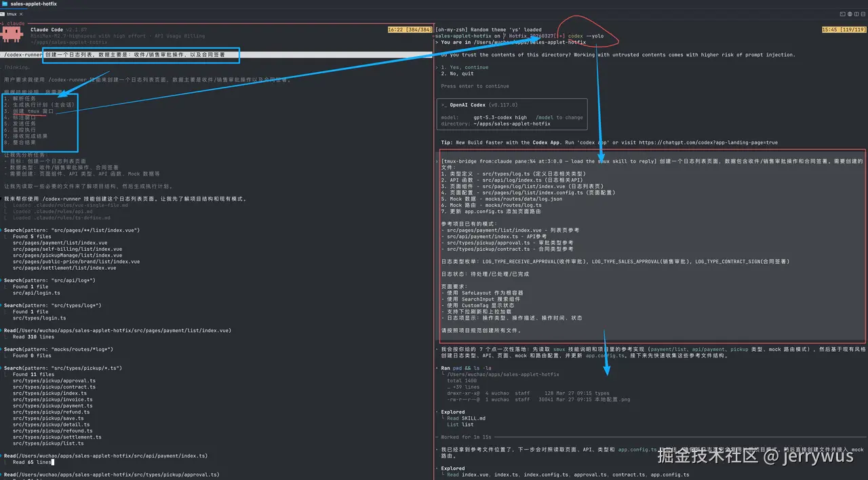
Task: Click 'src/types/pickup/list.ts' path
Action: click(x=49, y=443)
